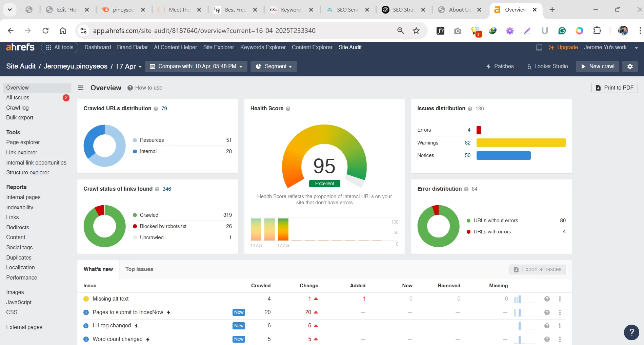Click Crawl status of links help icon
644x345 pixels.
157,189
